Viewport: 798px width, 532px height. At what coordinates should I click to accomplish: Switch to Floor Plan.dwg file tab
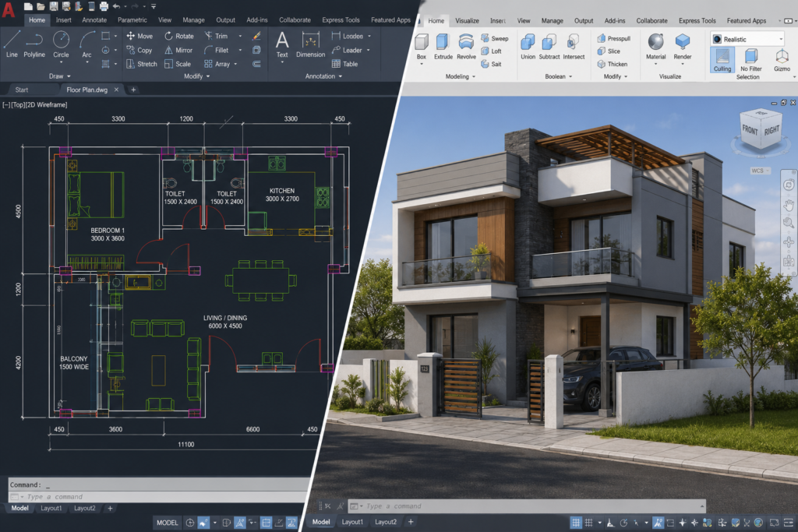(x=87, y=90)
